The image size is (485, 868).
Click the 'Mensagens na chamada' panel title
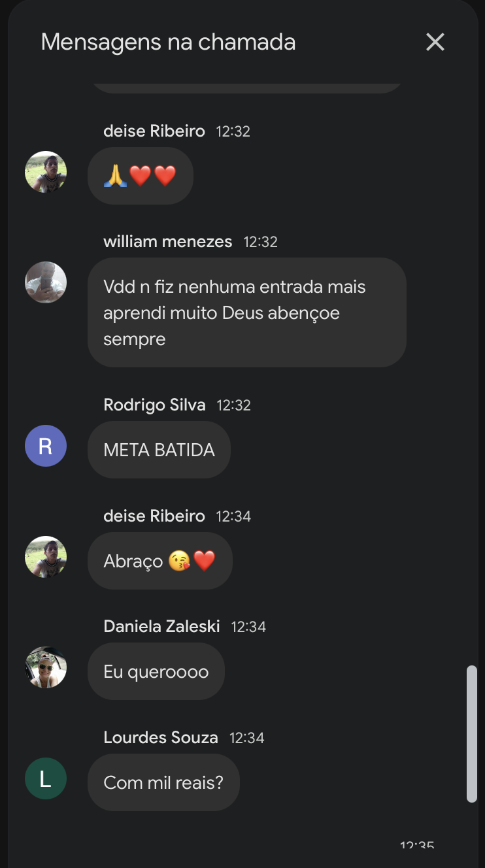click(x=168, y=42)
